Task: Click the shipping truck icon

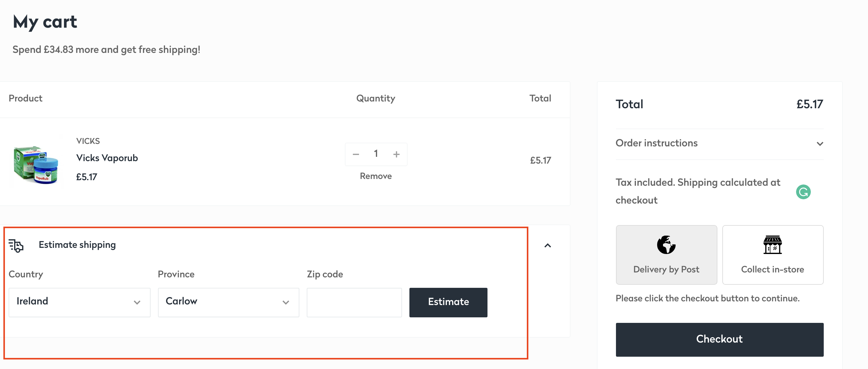Action: point(16,245)
